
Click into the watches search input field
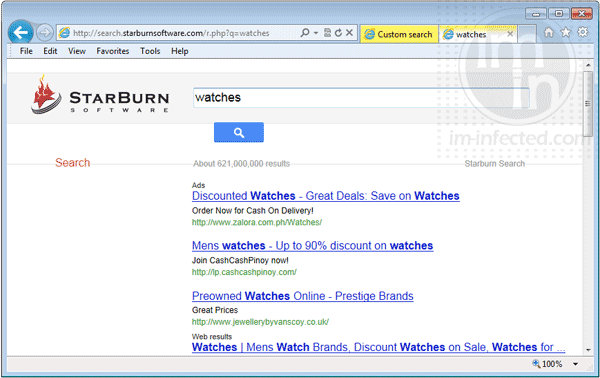361,98
